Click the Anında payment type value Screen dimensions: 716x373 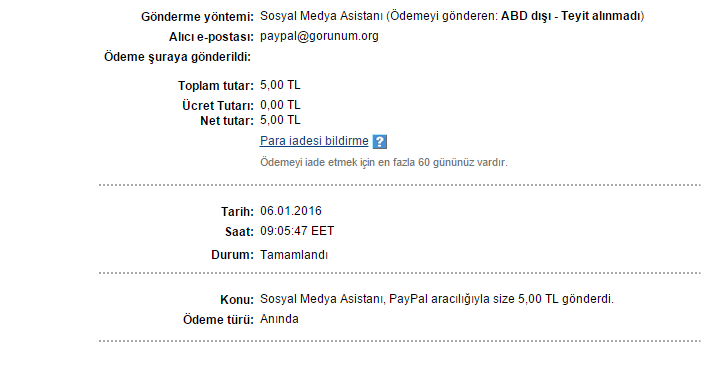279,319
